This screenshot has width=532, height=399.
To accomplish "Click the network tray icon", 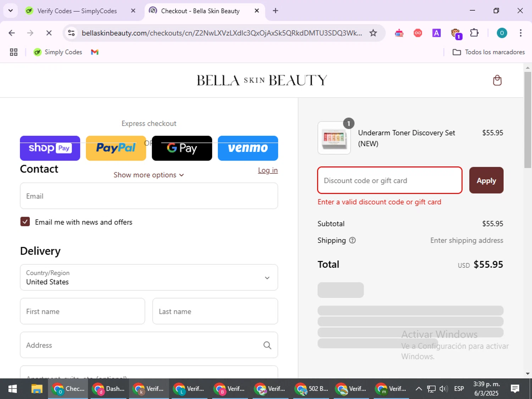I will [x=431, y=389].
